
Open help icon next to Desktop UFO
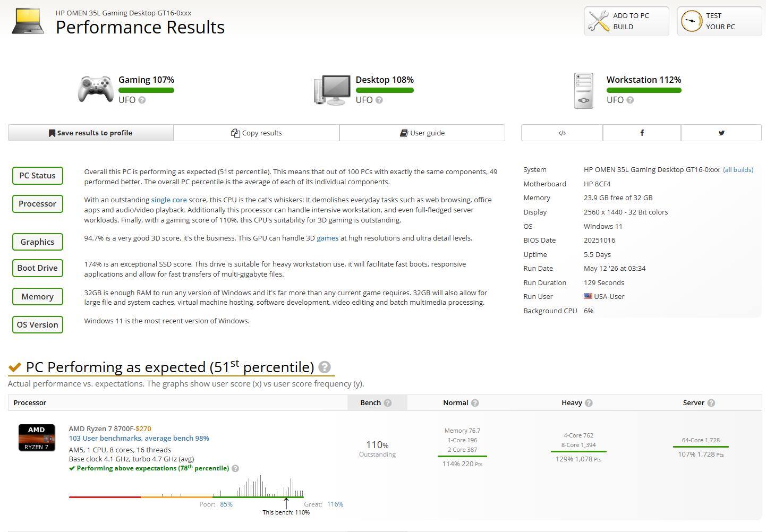click(379, 100)
